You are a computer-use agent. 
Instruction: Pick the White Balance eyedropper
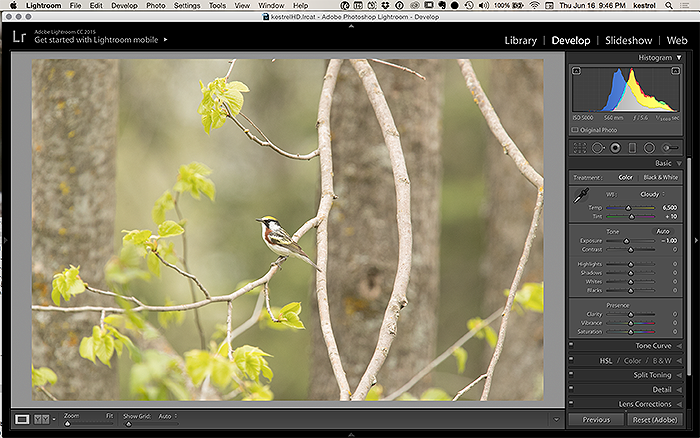(581, 196)
